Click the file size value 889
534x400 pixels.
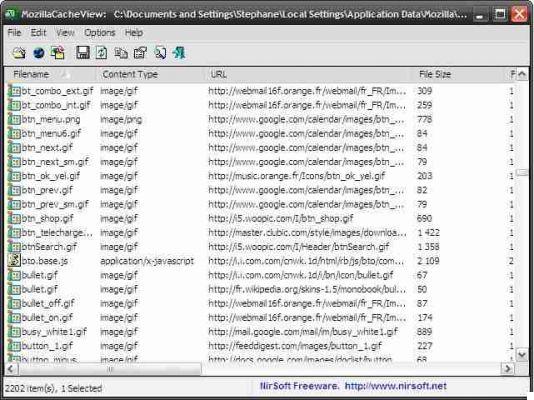(425, 332)
